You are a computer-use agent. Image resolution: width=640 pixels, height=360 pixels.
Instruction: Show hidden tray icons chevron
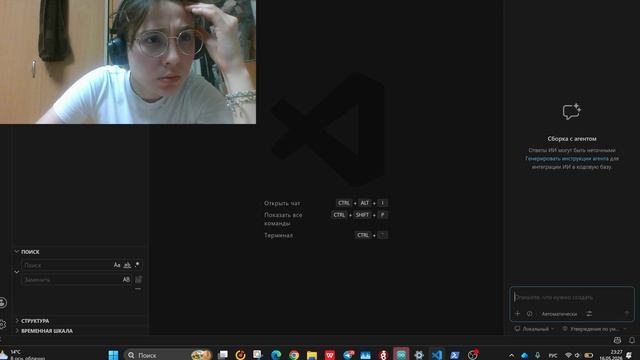(511, 356)
